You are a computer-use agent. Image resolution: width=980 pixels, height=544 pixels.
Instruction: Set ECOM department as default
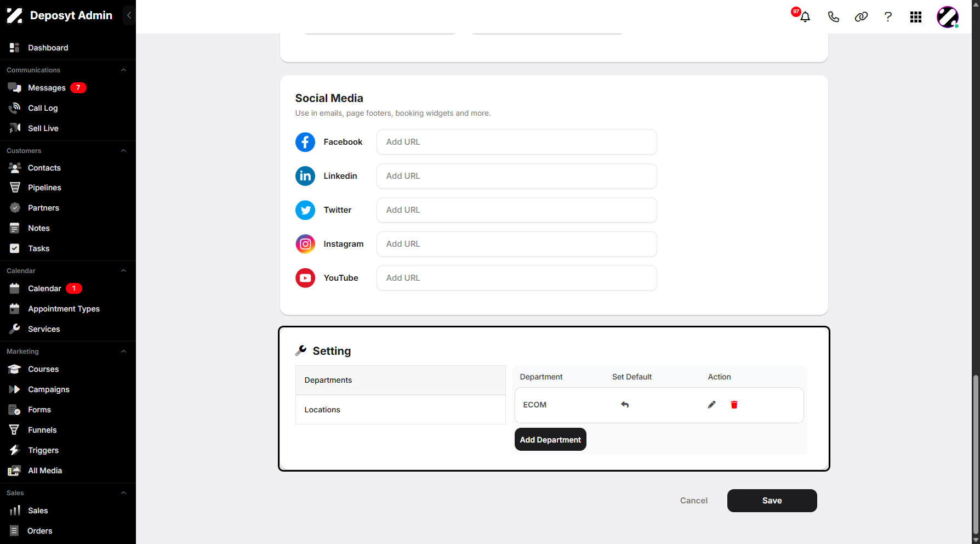tap(625, 405)
